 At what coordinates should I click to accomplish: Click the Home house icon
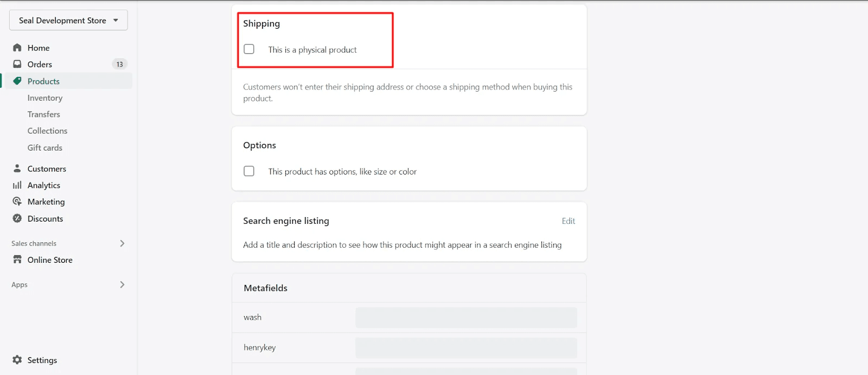pyautogui.click(x=17, y=48)
